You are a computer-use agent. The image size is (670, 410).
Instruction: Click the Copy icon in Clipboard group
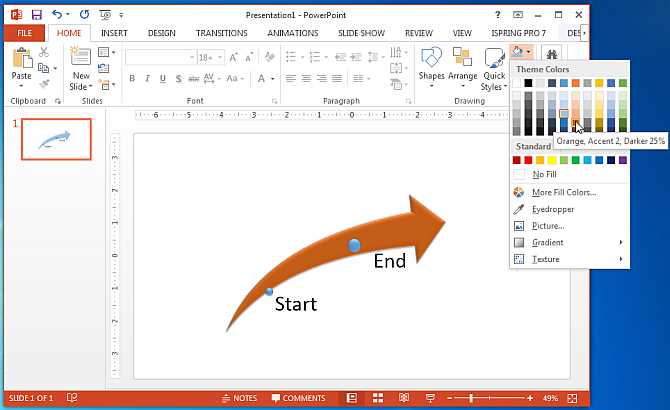click(43, 68)
